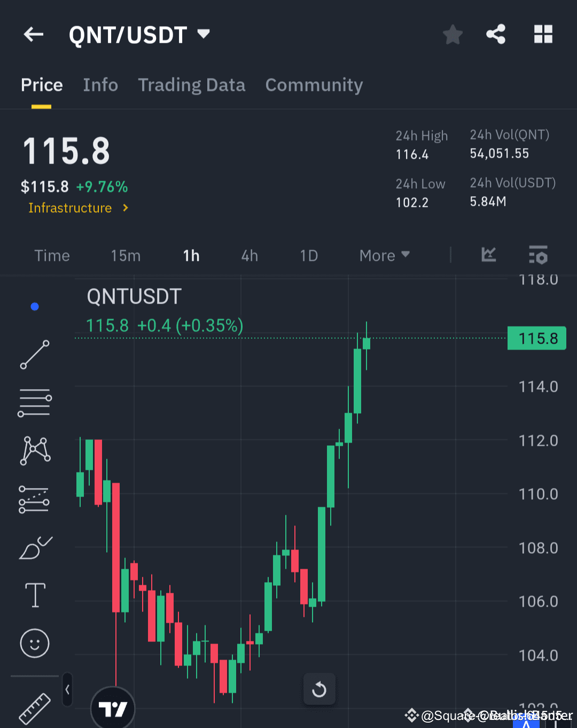Toggle the indicators settings panel
Screen dimensions: 577x728
(538, 255)
